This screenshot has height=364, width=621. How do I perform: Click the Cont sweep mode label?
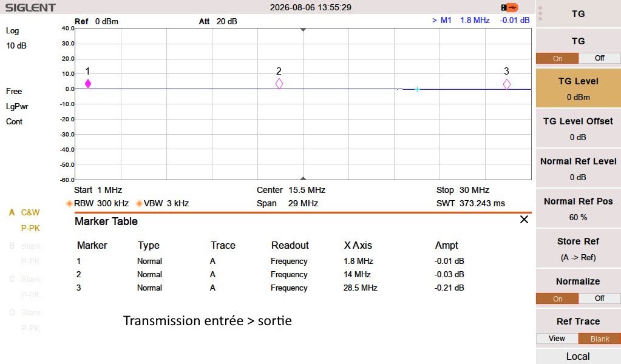tap(14, 121)
